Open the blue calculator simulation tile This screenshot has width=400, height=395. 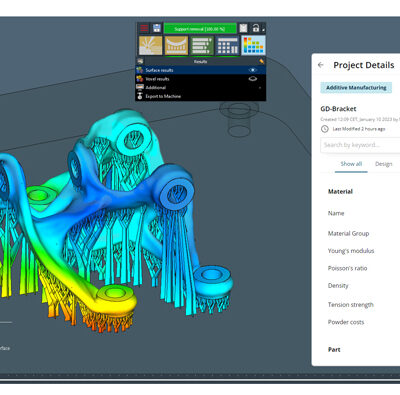(x=227, y=45)
